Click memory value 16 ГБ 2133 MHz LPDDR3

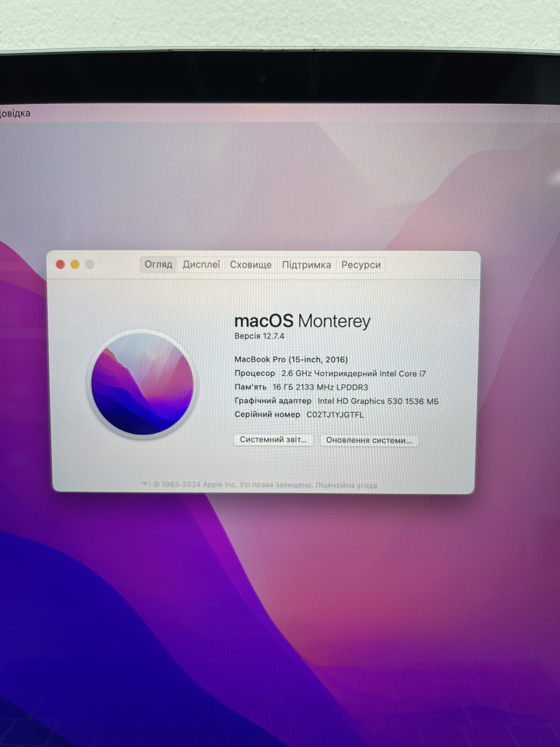click(x=320, y=387)
